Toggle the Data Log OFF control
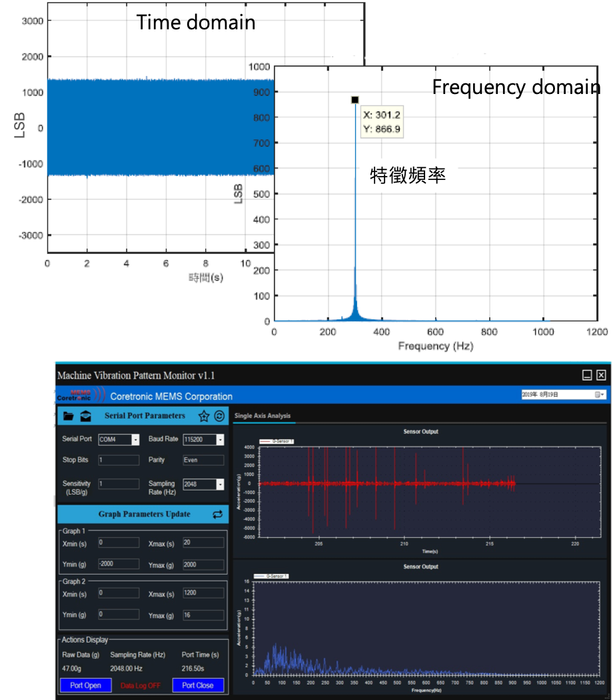This screenshot has width=613, height=700. tap(140, 685)
